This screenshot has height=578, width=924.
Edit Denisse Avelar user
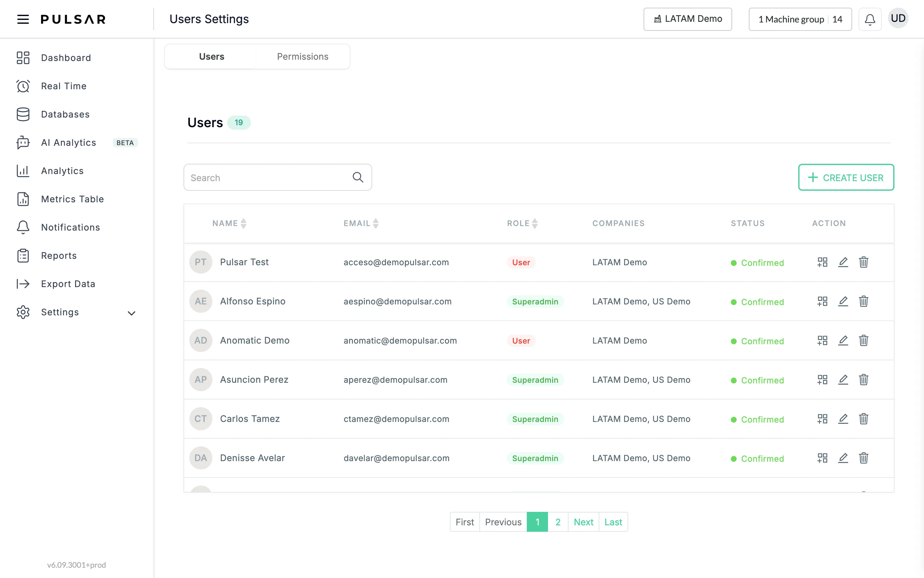843,458
